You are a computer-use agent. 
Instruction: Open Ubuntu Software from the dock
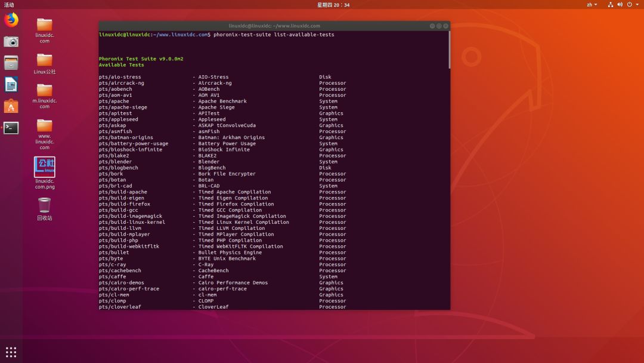11,106
